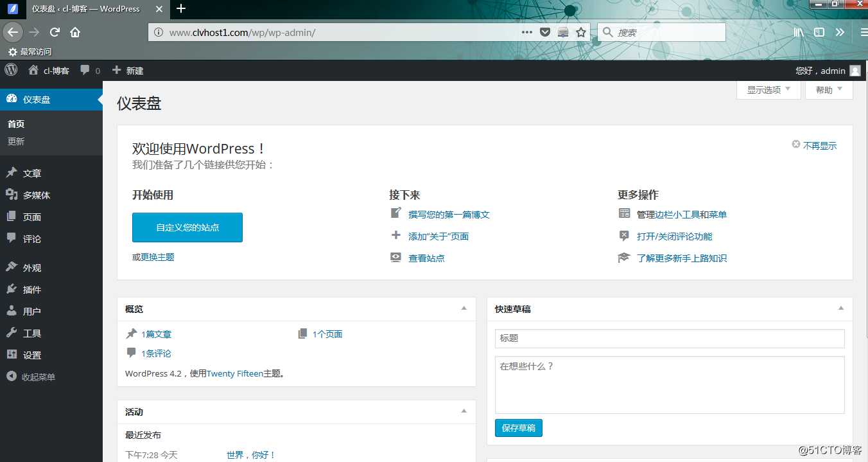The width and height of the screenshot is (868, 462).
Task: Open the 评论 comments menu
Action: 51,239
